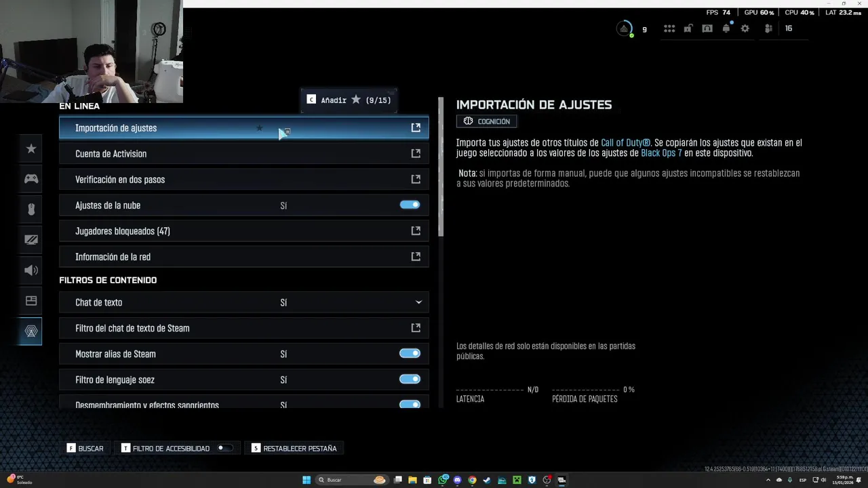This screenshot has height=488, width=868.
Task: Click the taskbar volume speaker icon
Action: (x=823, y=480)
